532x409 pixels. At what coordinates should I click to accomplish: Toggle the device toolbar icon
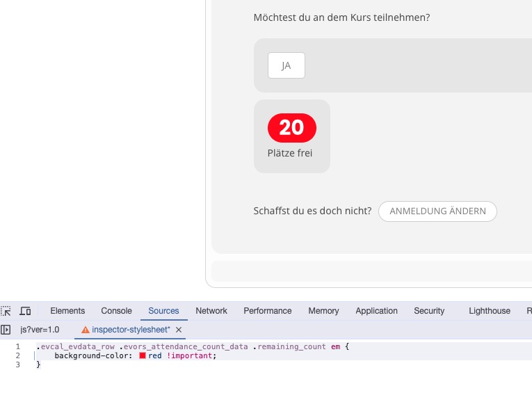(x=25, y=311)
